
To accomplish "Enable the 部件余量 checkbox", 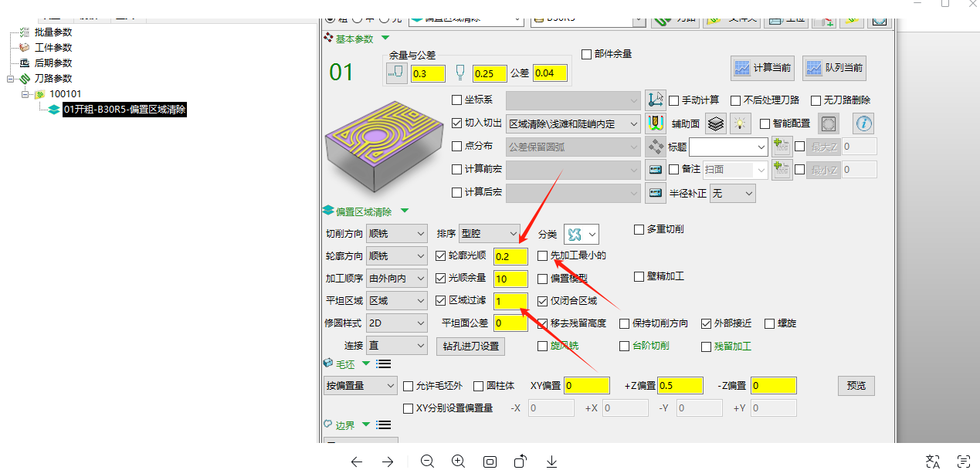I will click(586, 54).
